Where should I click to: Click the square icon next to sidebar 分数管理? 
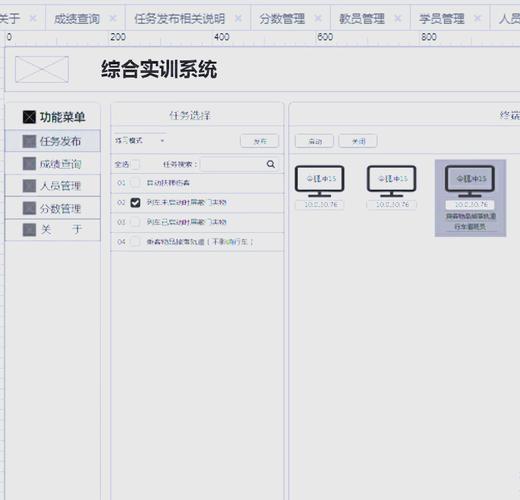[29, 208]
